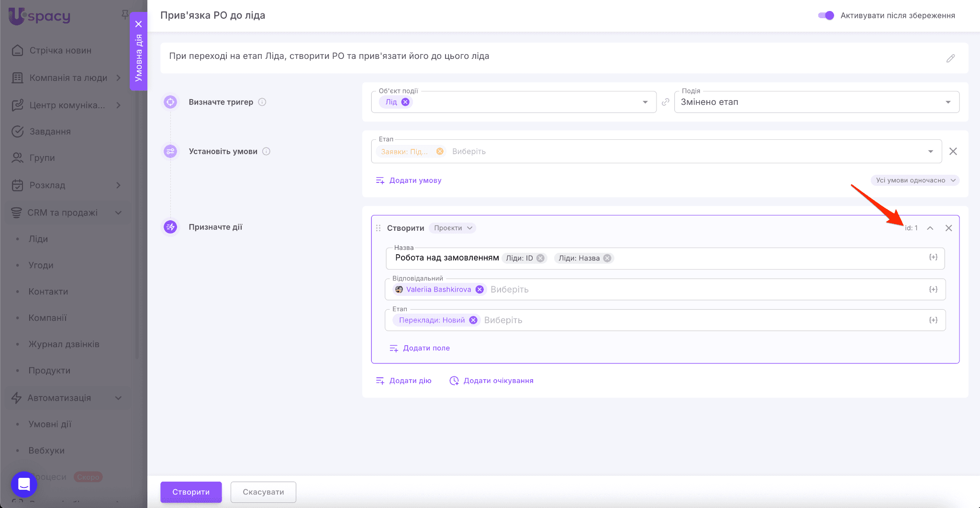Open the Проєкти entity dropdown

[x=452, y=228]
